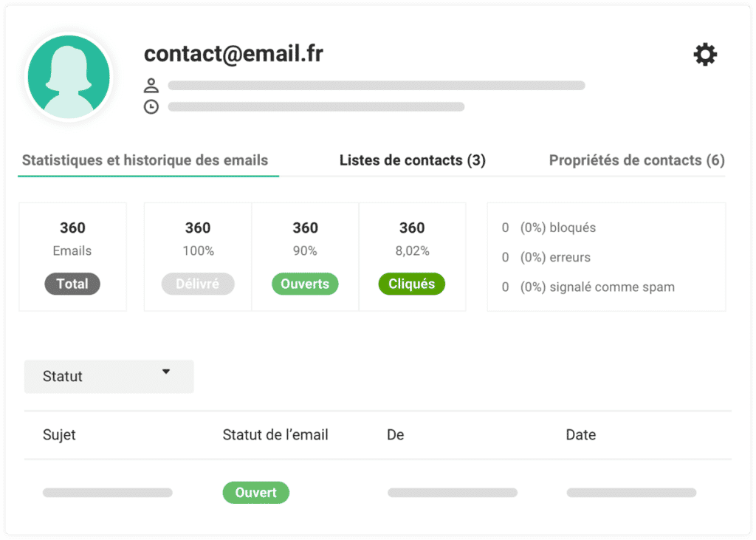Image resolution: width=756 pixels, height=540 pixels.
Task: Open settings with the gear icon
Action: (705, 55)
